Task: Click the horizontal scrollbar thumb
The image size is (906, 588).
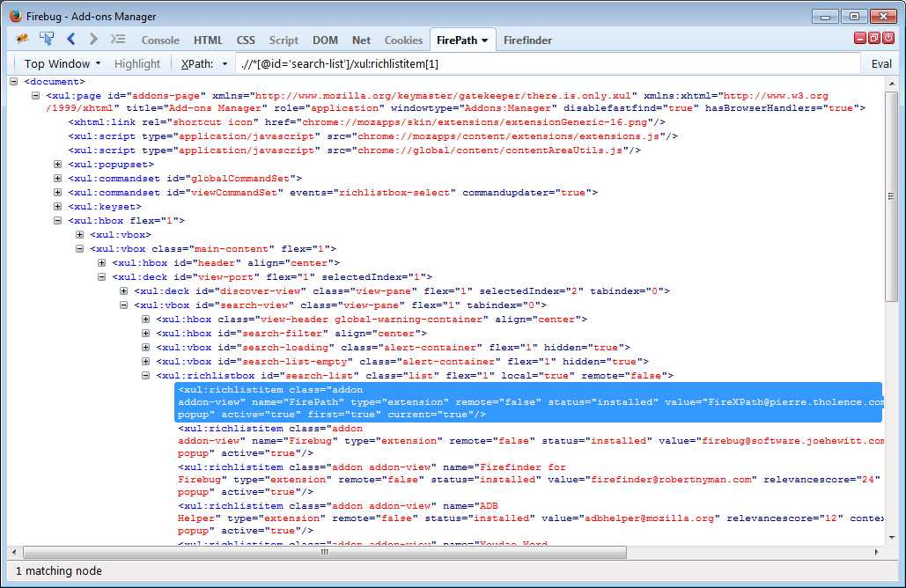Action: pyautogui.click(x=325, y=552)
